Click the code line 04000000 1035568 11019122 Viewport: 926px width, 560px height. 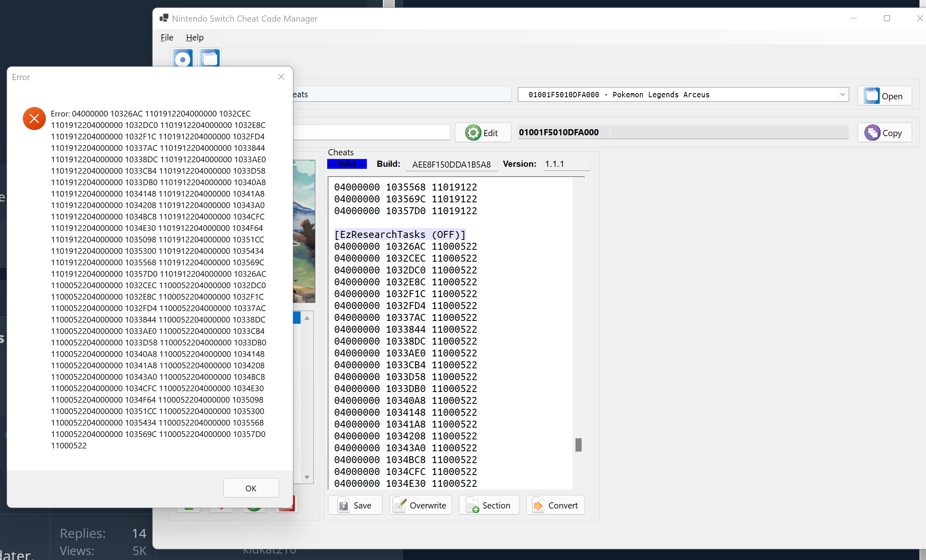tap(406, 187)
